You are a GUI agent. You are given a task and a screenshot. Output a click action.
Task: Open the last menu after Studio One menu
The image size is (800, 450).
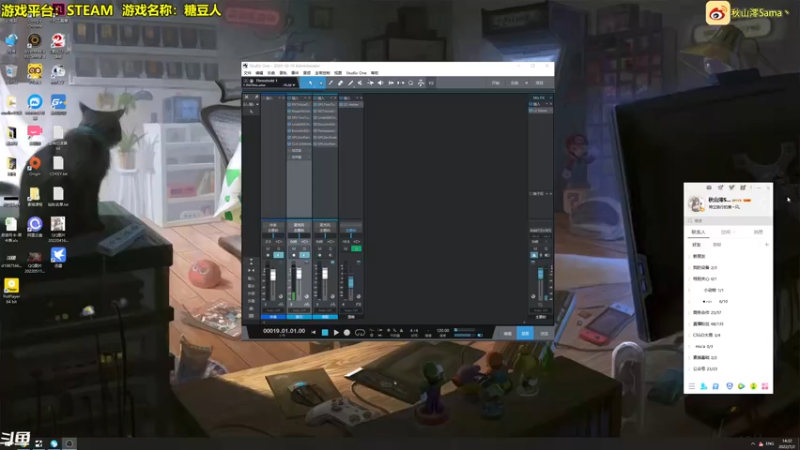(x=374, y=73)
